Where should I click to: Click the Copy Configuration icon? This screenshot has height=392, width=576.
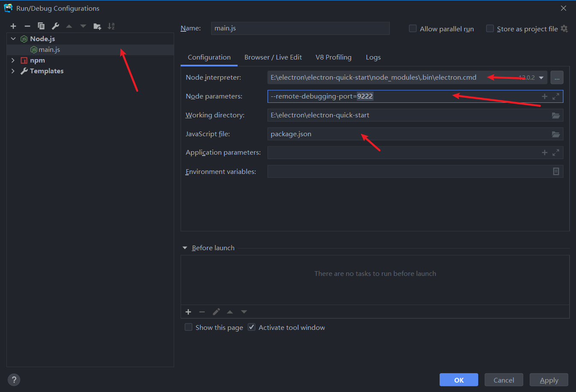pos(41,26)
